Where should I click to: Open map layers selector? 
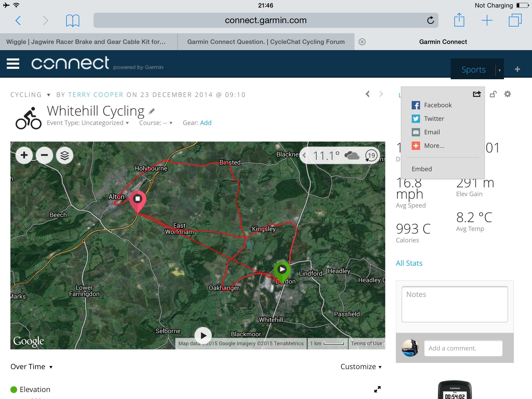(65, 155)
